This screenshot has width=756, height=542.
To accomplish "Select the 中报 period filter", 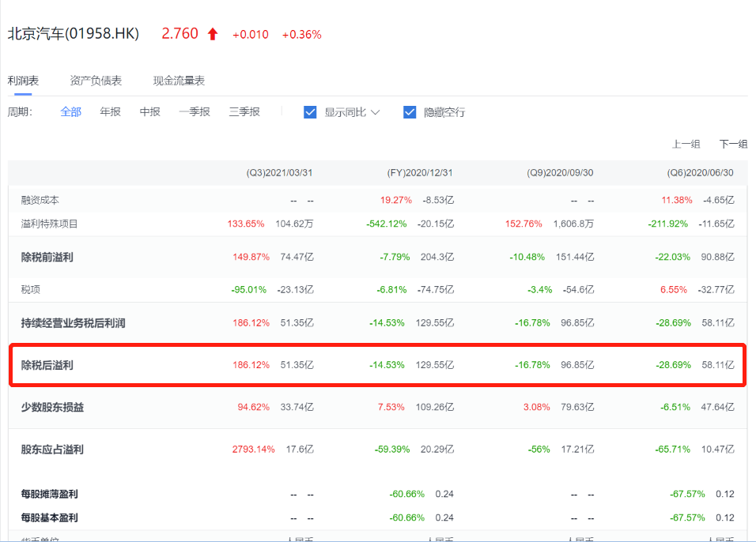I will 149,111.
